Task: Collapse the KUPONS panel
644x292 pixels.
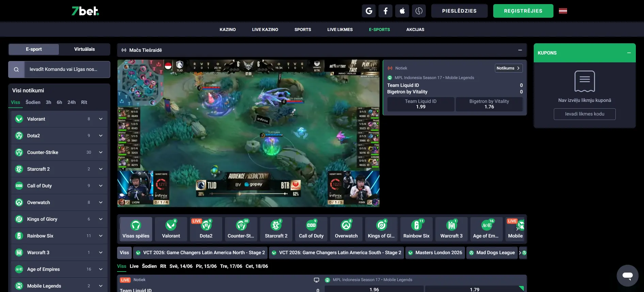Action: click(x=629, y=53)
